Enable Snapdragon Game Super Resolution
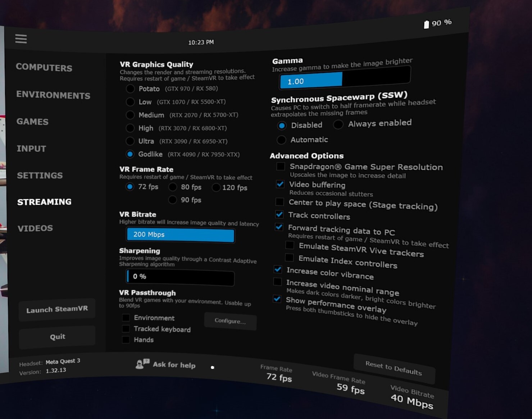 coord(281,167)
